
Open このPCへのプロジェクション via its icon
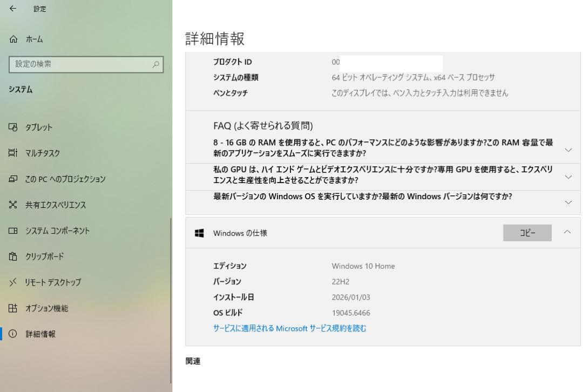pos(11,179)
